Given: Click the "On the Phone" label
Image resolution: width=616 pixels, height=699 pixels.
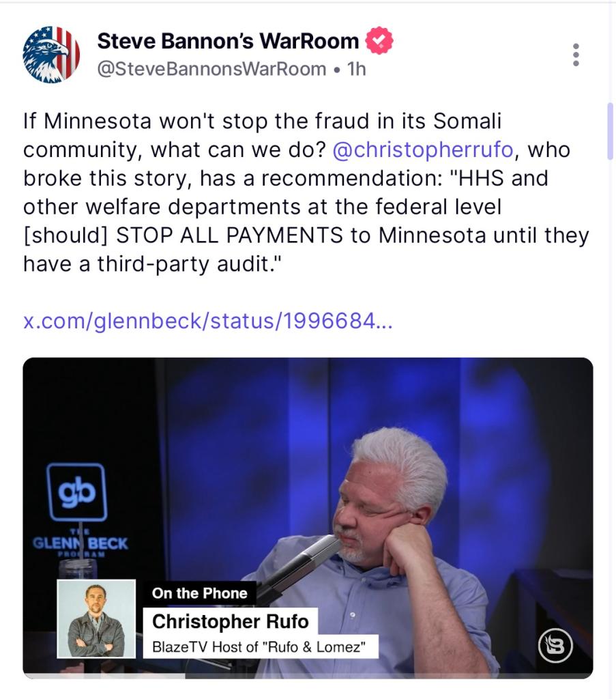Looking at the screenshot, I should tap(200, 593).
